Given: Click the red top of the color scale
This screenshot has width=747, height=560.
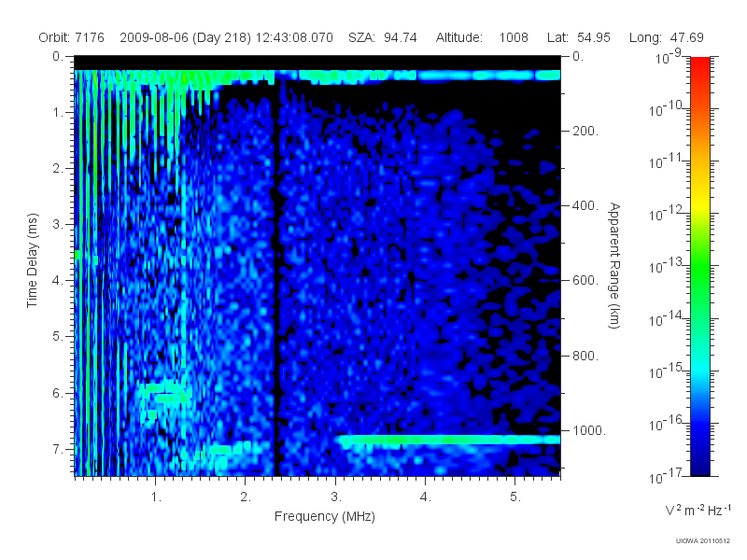Looking at the screenshot, I should (x=699, y=66).
